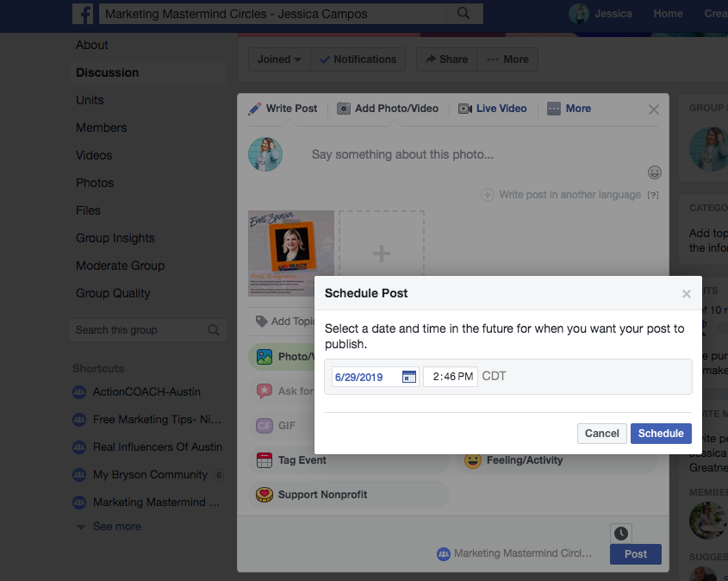Select Feeling/Activity option
This screenshot has height=581, width=728.
point(557,460)
